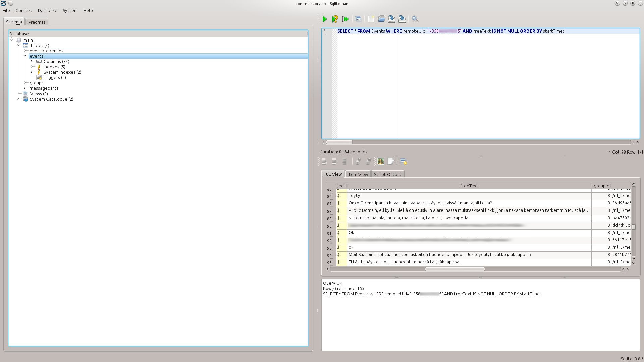Switch to the Pragmas tab

(x=37, y=22)
